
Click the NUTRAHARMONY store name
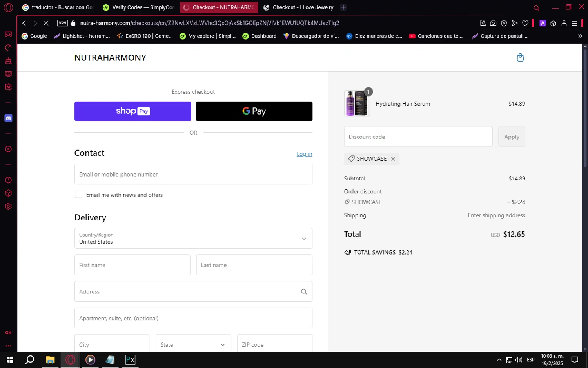tap(110, 58)
